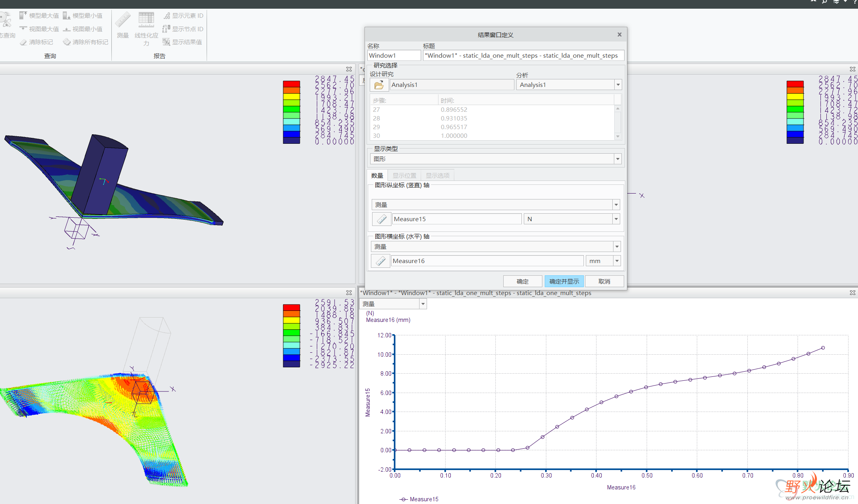The width and height of the screenshot is (858, 504).
Task: Click 模型最大值 toolbar icon
Action: (23, 15)
